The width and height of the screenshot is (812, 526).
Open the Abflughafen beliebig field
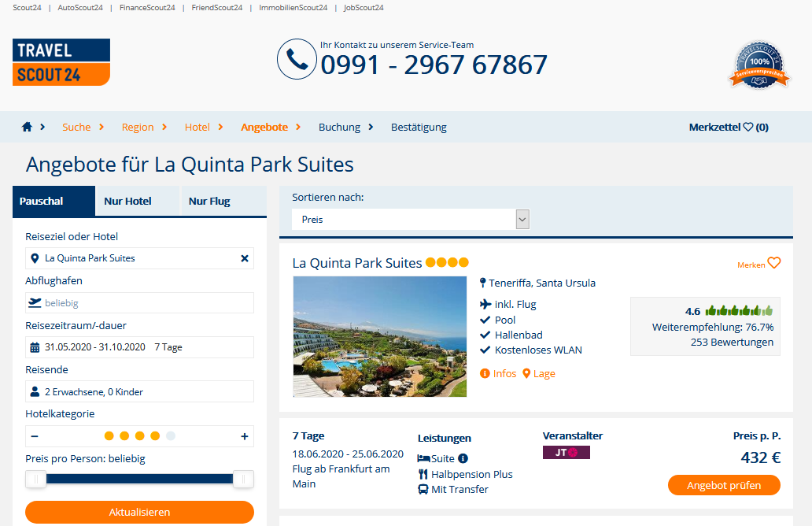tap(139, 302)
